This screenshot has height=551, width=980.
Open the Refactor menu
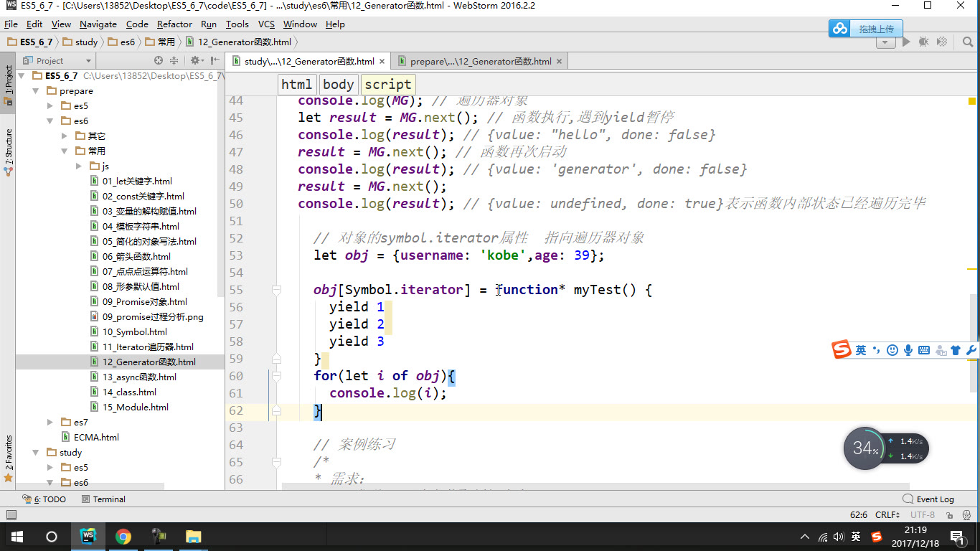tap(174, 24)
